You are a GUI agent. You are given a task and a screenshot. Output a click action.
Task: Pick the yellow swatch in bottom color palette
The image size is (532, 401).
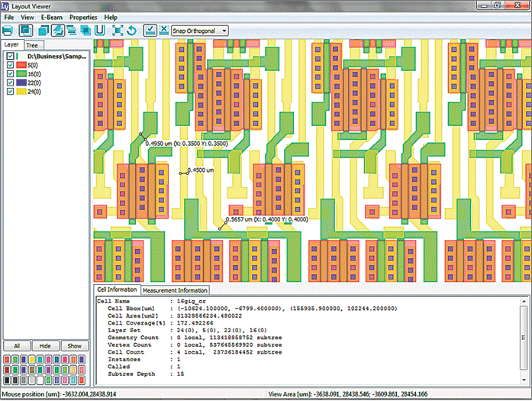coord(32,360)
